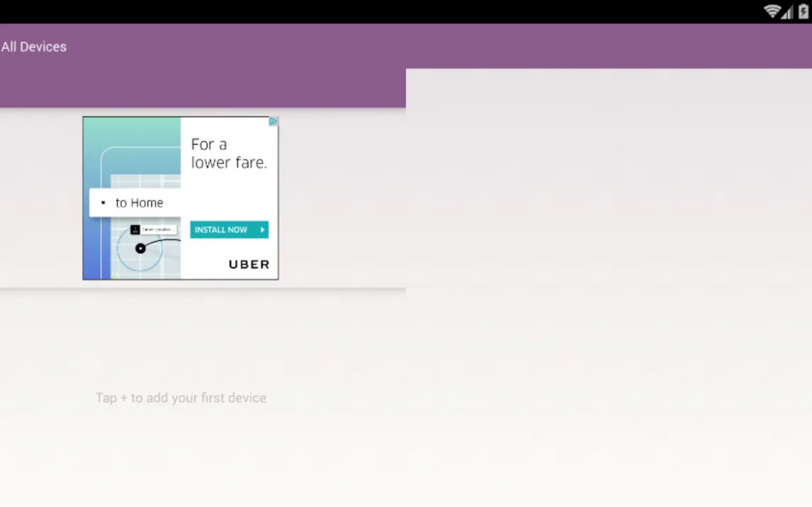Click the AdChoices icon on the ad

(273, 122)
